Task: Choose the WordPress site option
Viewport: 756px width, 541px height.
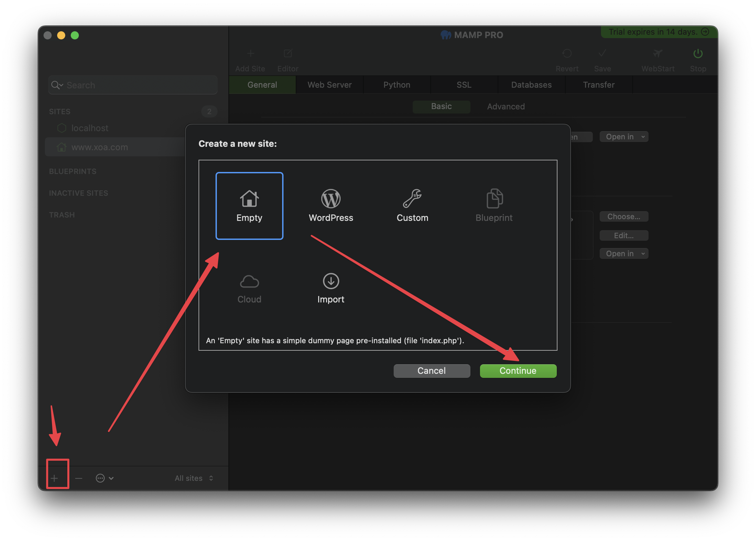Action: click(x=331, y=206)
